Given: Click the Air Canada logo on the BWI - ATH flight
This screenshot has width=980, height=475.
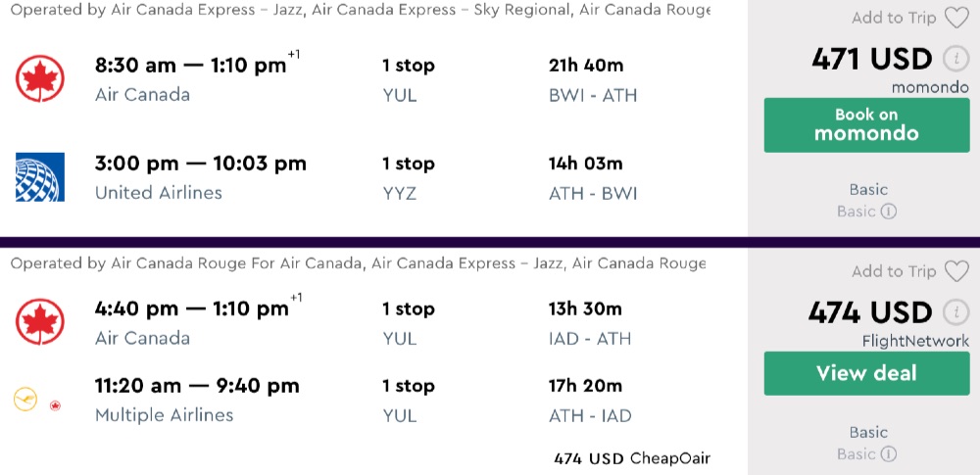Looking at the screenshot, I should (40, 79).
